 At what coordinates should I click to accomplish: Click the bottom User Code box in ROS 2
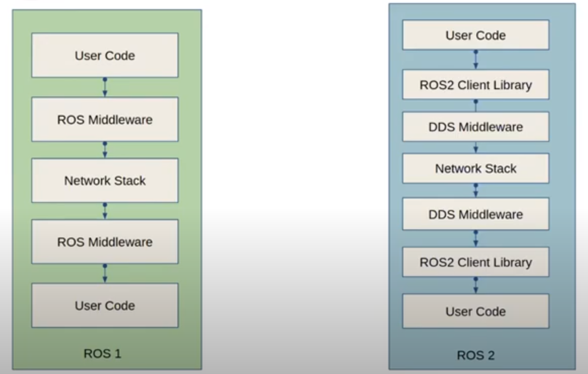475,311
